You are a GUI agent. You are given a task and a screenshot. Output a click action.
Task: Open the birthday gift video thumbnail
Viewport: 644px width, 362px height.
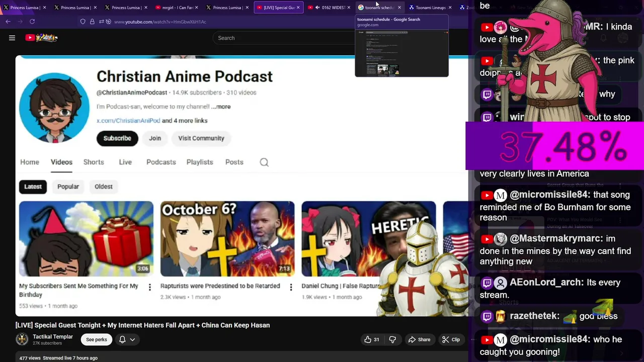pyautogui.click(x=86, y=239)
